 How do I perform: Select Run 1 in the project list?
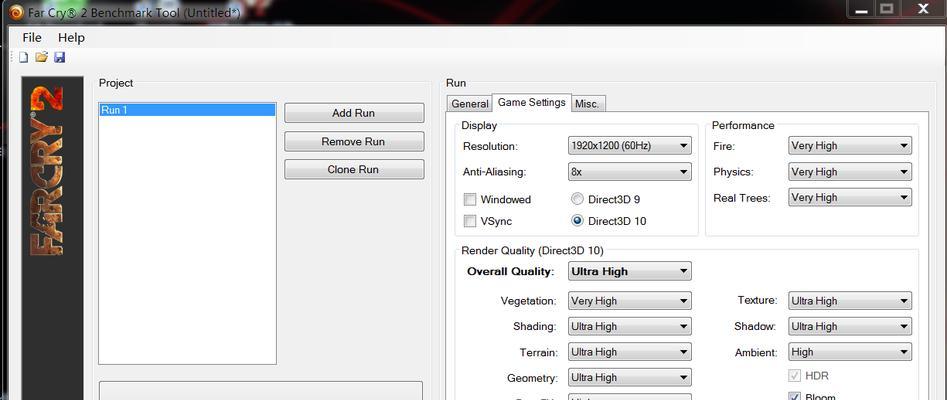tap(187, 110)
